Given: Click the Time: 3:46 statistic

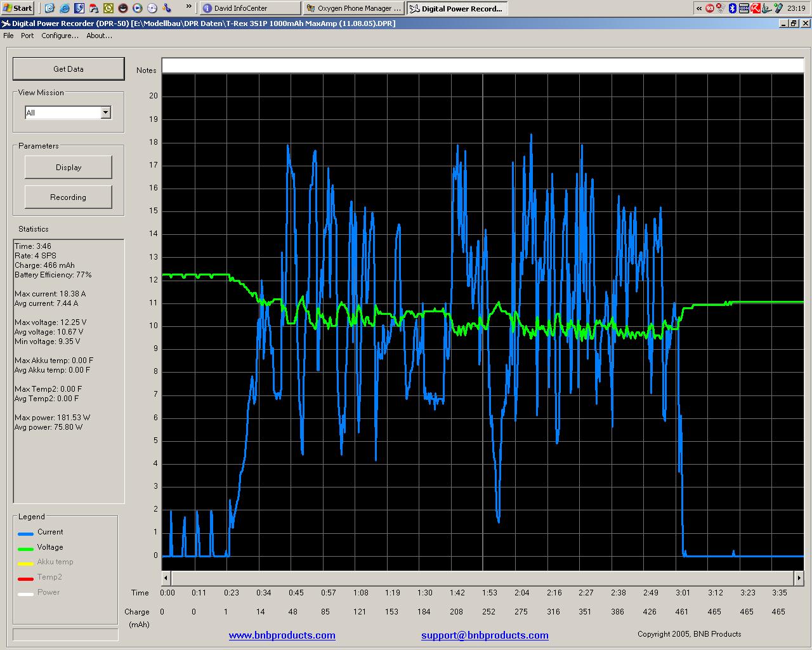Looking at the screenshot, I should pyautogui.click(x=33, y=246).
